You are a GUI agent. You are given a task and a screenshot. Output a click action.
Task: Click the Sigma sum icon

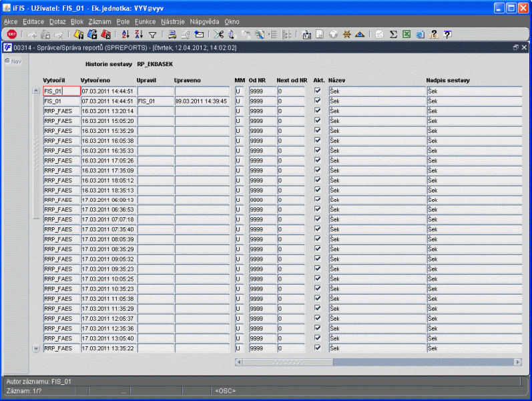[393, 34]
